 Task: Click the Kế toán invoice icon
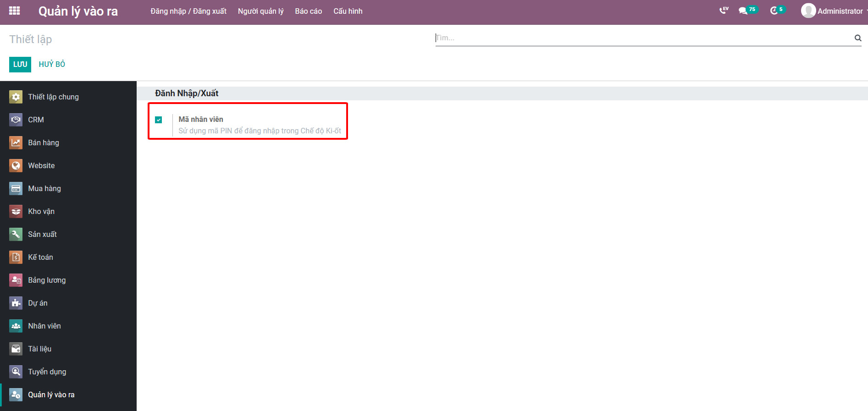pos(16,257)
